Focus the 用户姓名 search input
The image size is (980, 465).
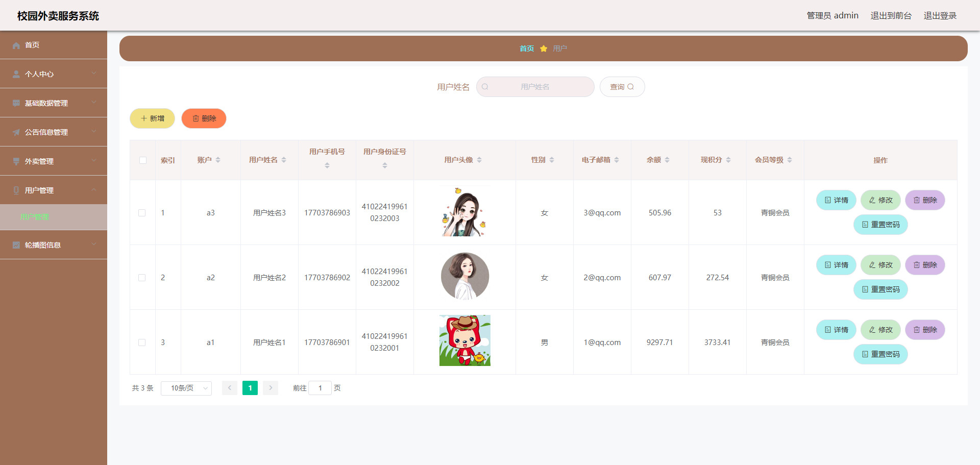pyautogui.click(x=535, y=87)
